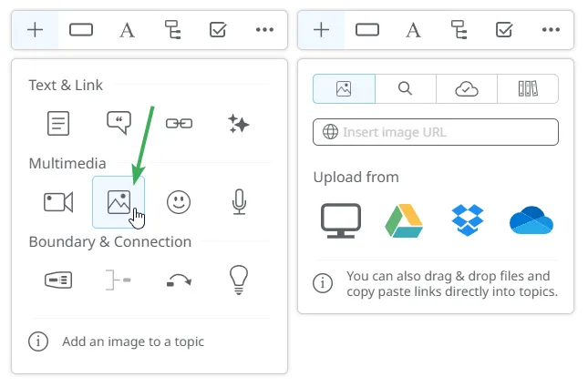Select the curved arrow relationship icon
Screen dimensions: 588x387
(x=179, y=280)
